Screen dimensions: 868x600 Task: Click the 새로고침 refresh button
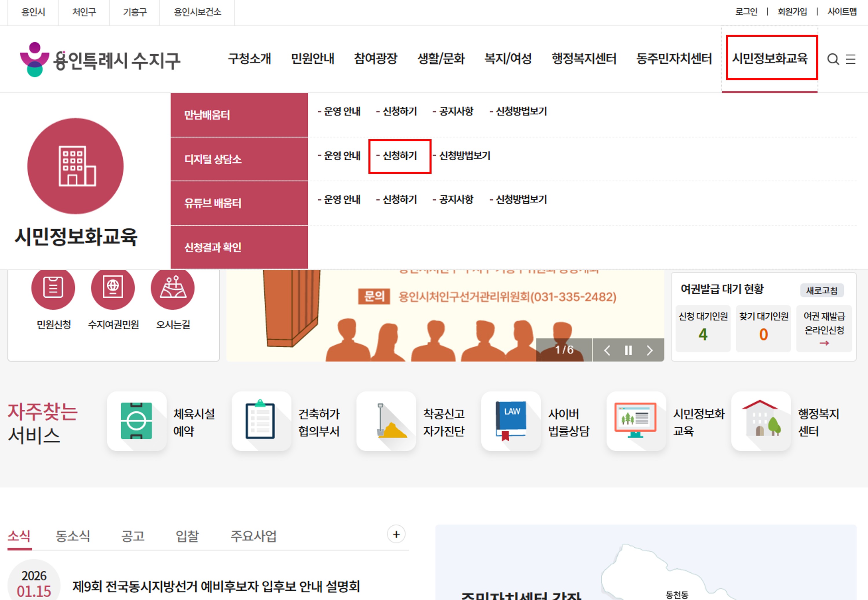pos(821,290)
